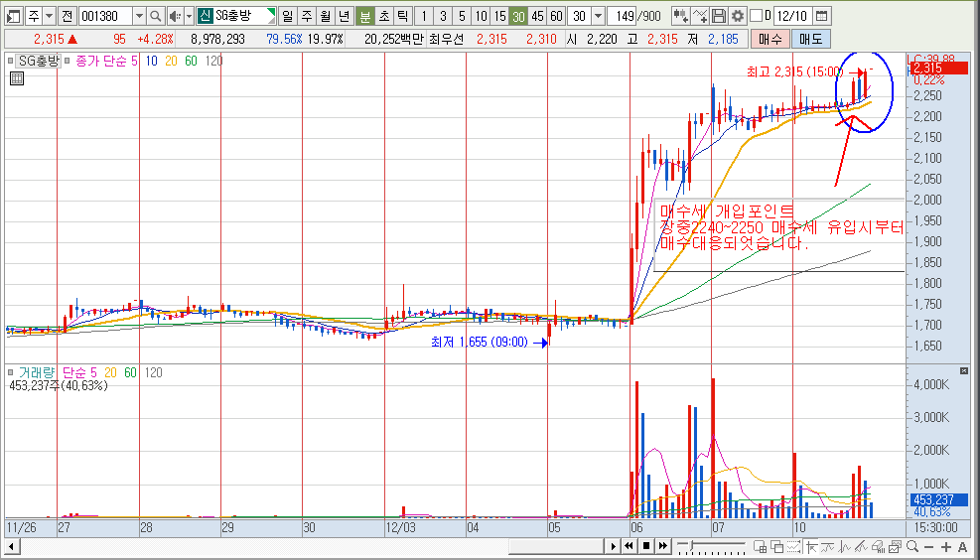Click the stock search magnifier icon

156,16
